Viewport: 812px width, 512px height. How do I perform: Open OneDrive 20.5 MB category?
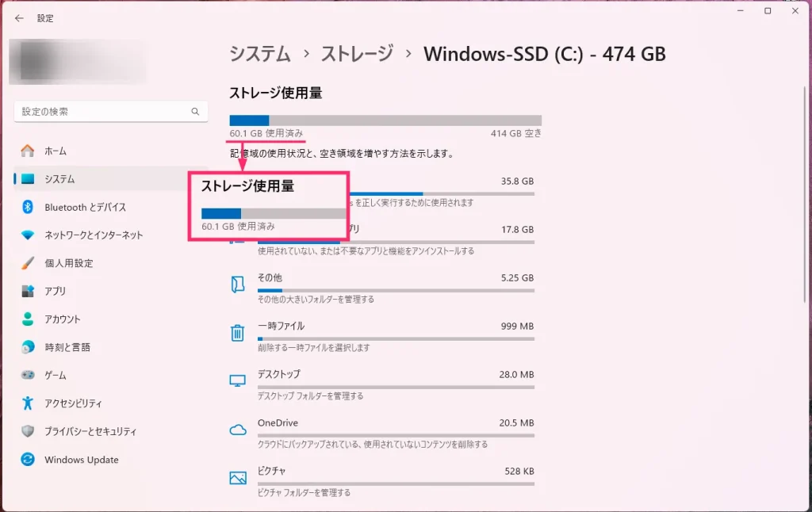tap(383, 433)
